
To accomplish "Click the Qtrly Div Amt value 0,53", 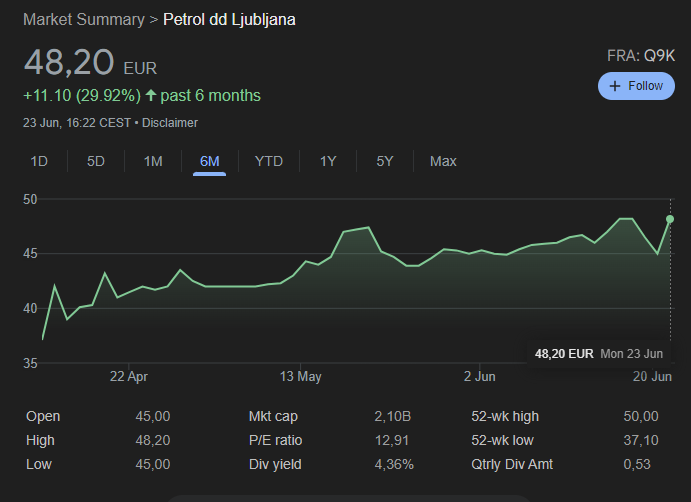I will pyautogui.click(x=637, y=464).
